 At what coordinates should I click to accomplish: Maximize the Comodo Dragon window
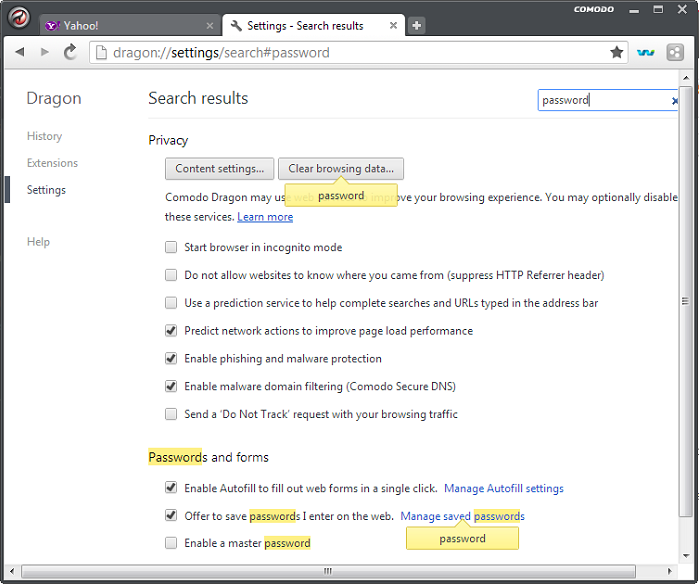click(658, 9)
